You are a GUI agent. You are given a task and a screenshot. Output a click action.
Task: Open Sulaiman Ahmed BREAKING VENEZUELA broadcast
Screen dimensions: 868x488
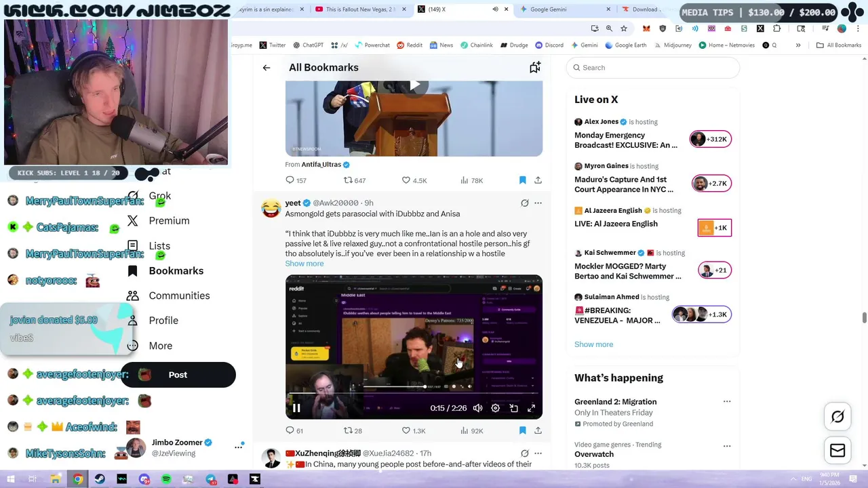[652, 309]
